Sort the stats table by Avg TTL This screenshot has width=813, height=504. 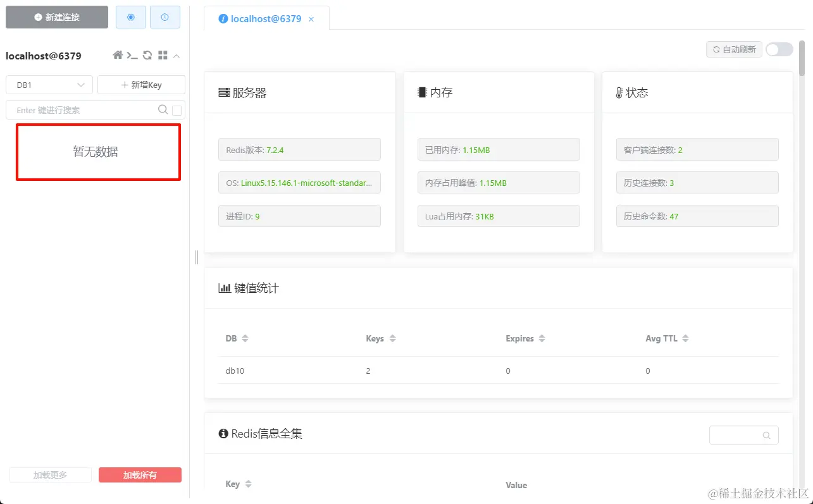pyautogui.click(x=685, y=339)
